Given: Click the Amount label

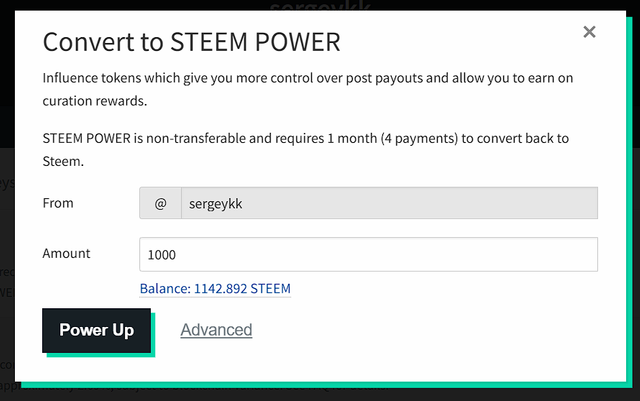Looking at the screenshot, I should pyautogui.click(x=66, y=253).
